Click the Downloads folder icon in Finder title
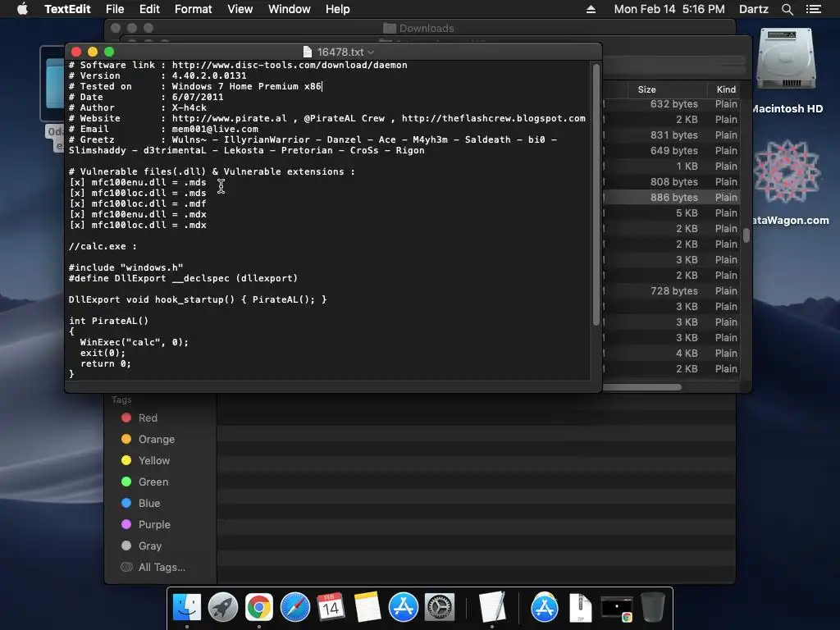The width and height of the screenshot is (840, 630). [390, 28]
